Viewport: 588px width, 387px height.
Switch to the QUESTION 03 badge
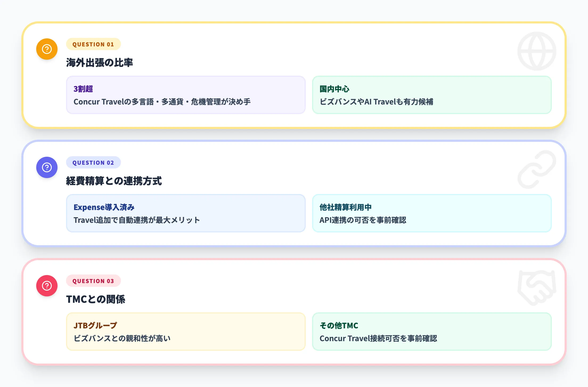point(93,281)
